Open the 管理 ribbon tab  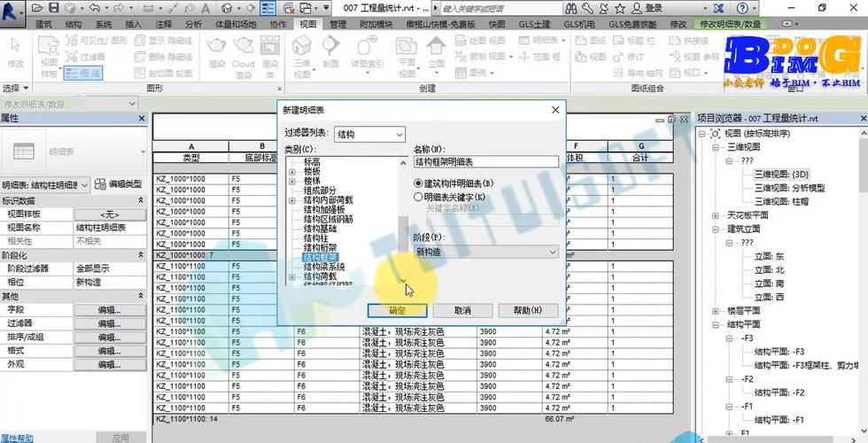pyautogui.click(x=337, y=24)
